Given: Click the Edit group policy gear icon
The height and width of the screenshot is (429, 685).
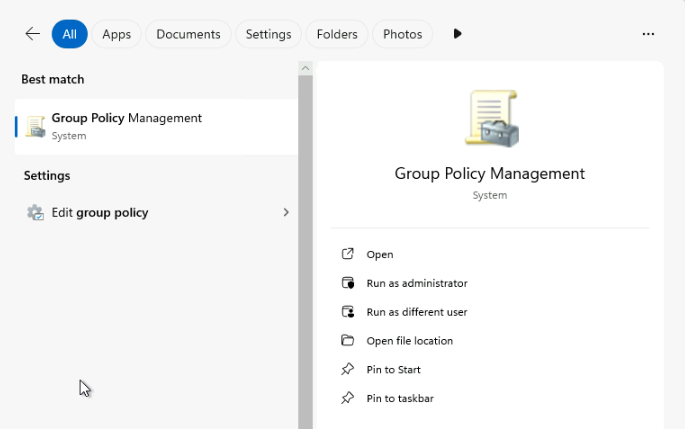Looking at the screenshot, I should (35, 213).
